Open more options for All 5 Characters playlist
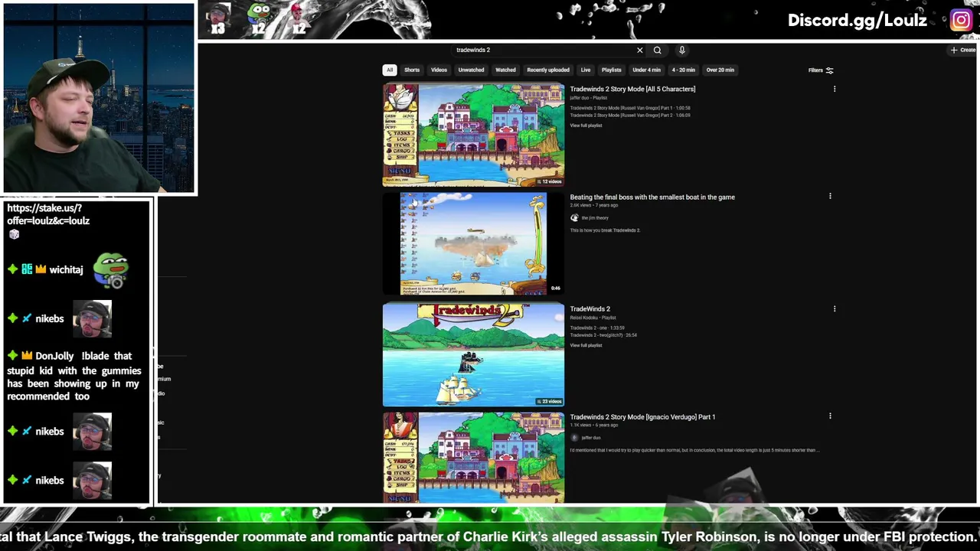980x551 pixels. [x=835, y=90]
